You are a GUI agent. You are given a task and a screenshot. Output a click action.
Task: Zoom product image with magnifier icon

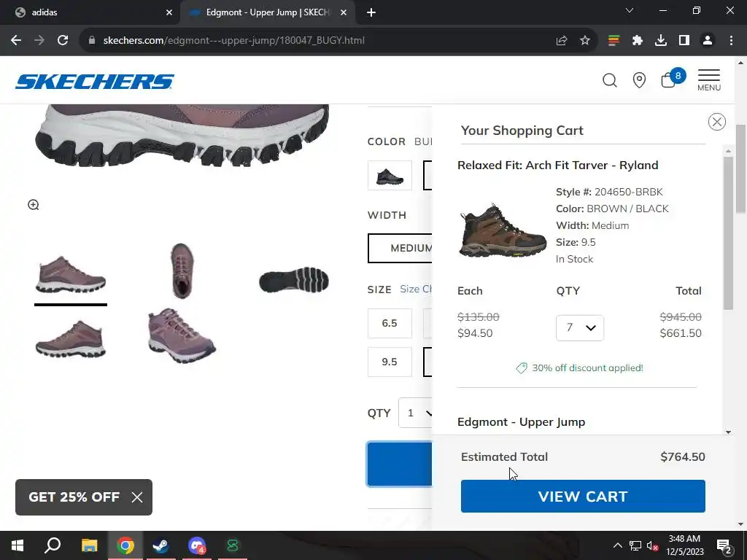click(x=34, y=205)
